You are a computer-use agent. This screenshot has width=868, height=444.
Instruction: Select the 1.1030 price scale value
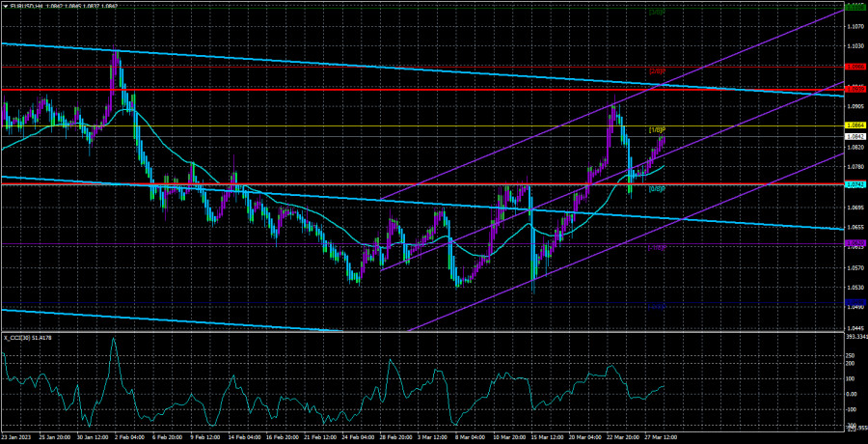(x=855, y=46)
